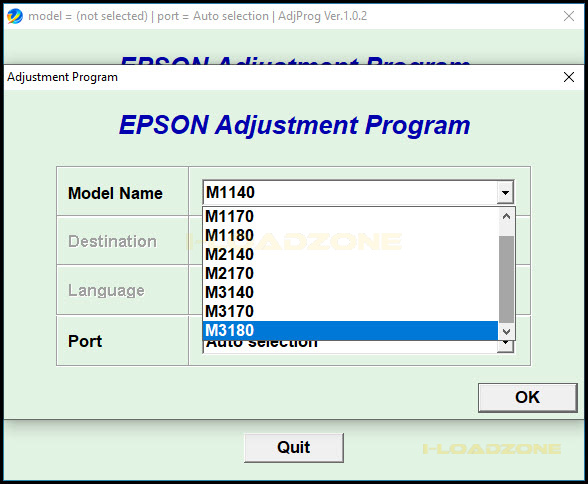The height and width of the screenshot is (484, 588).
Task: Click the model list scrollbar thumb
Action: click(x=506, y=279)
